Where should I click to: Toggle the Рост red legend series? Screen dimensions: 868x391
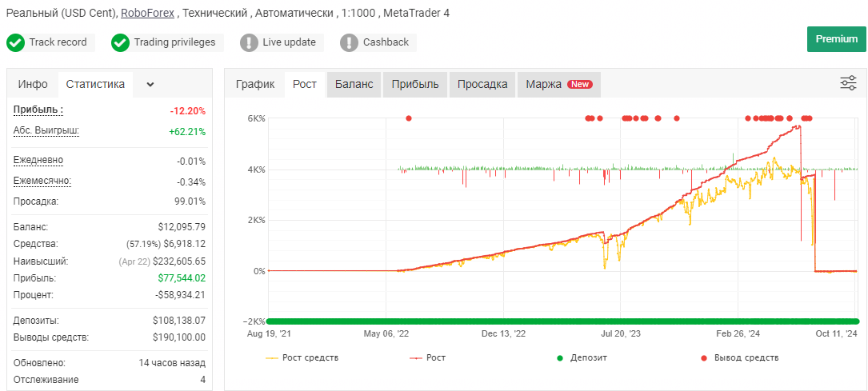coord(427,358)
